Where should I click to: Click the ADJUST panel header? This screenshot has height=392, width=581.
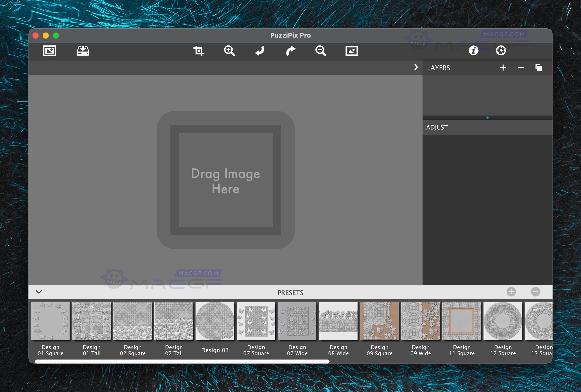pos(437,127)
